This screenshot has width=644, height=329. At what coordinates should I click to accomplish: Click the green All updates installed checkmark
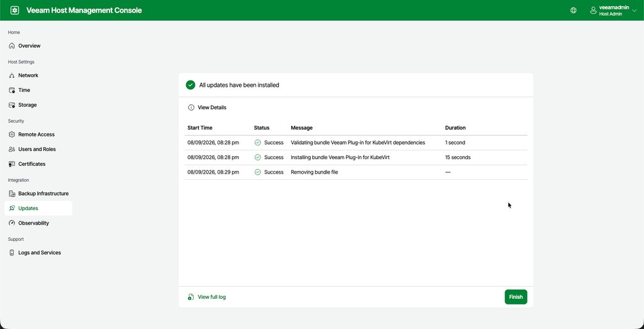[190, 85]
